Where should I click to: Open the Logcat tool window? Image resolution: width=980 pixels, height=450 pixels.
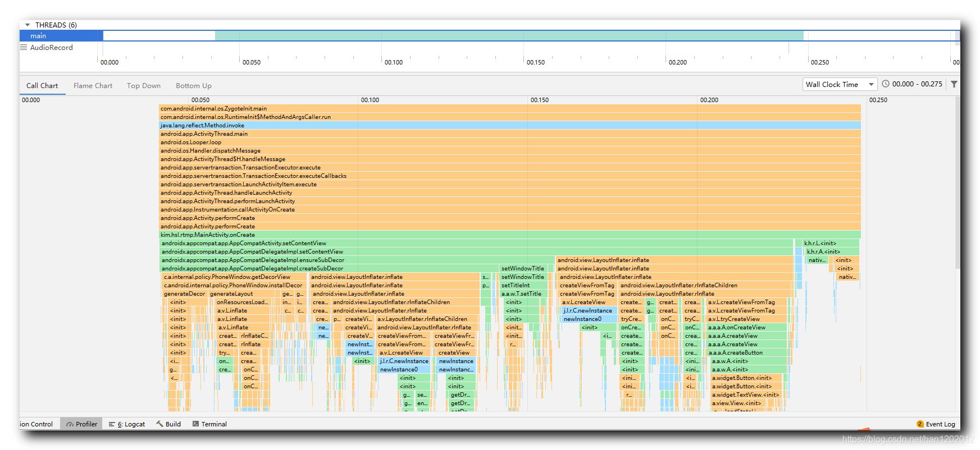[x=127, y=424]
